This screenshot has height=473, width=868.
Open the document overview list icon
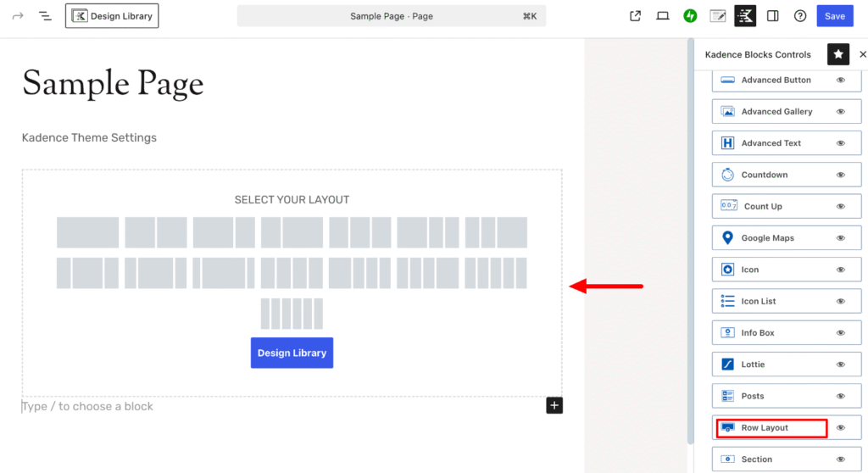coord(46,16)
